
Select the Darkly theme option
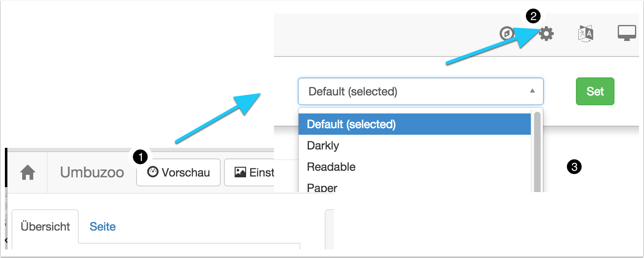point(323,146)
